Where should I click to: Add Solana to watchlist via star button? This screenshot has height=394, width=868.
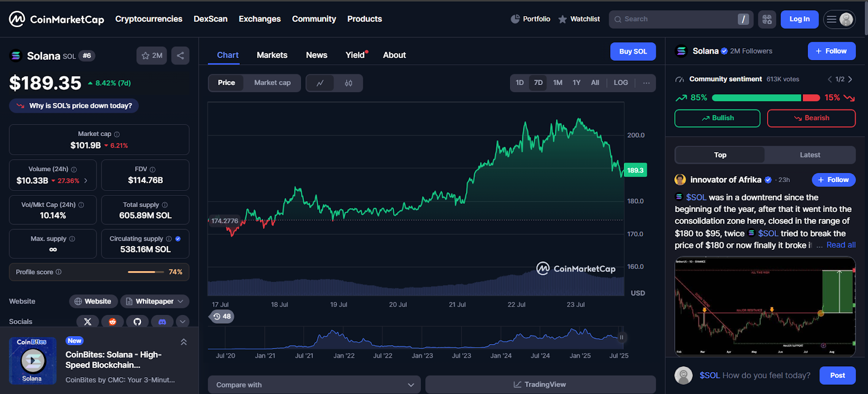pyautogui.click(x=152, y=55)
